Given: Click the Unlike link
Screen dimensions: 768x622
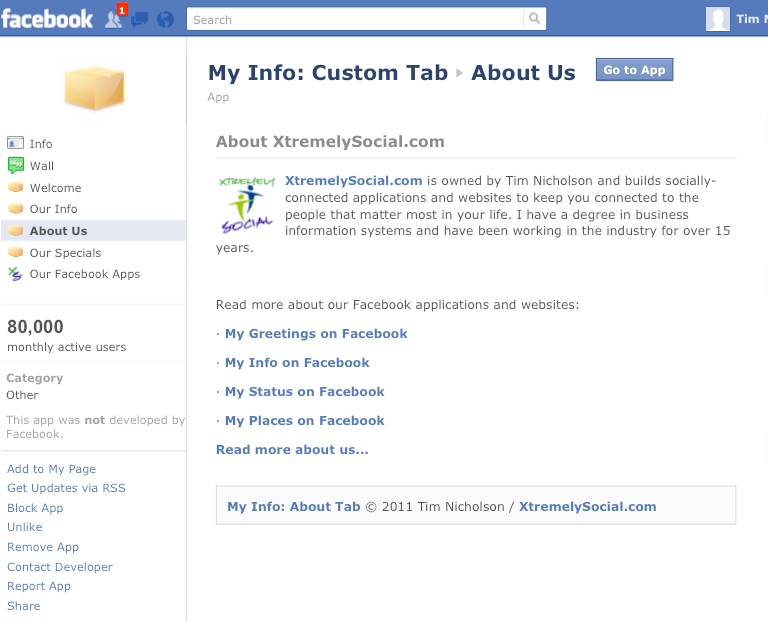Looking at the screenshot, I should pos(24,527).
